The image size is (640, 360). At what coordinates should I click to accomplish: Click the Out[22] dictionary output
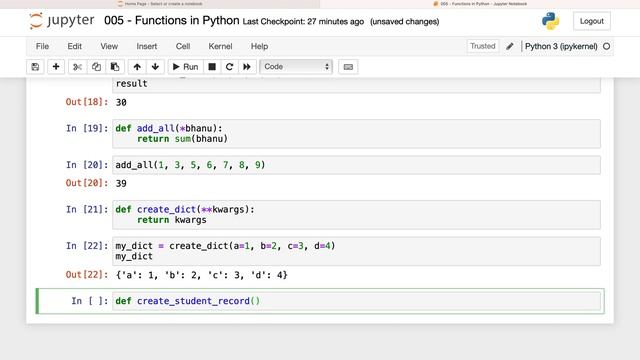[x=202, y=275]
